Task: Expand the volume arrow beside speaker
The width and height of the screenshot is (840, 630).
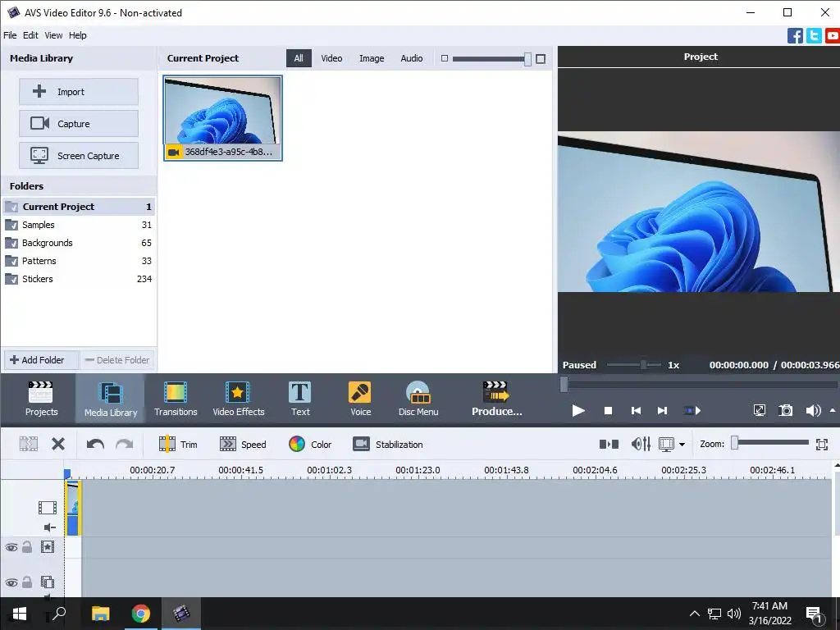Action: click(x=833, y=410)
